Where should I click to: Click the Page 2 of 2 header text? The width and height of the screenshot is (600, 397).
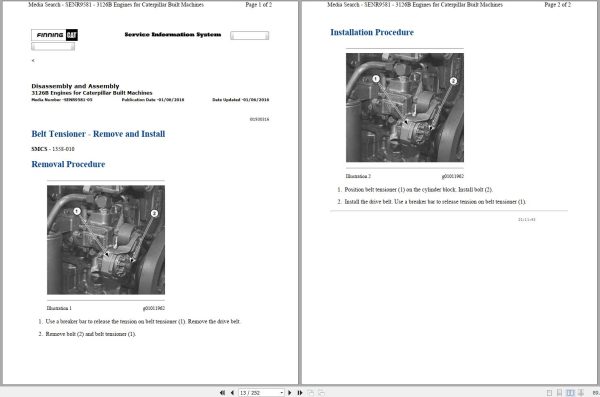(558, 5)
